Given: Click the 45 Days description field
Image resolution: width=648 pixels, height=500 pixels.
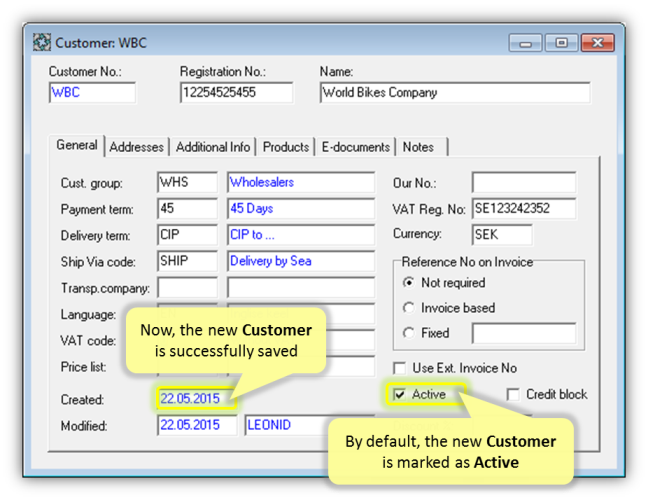Looking at the screenshot, I should tap(301, 208).
